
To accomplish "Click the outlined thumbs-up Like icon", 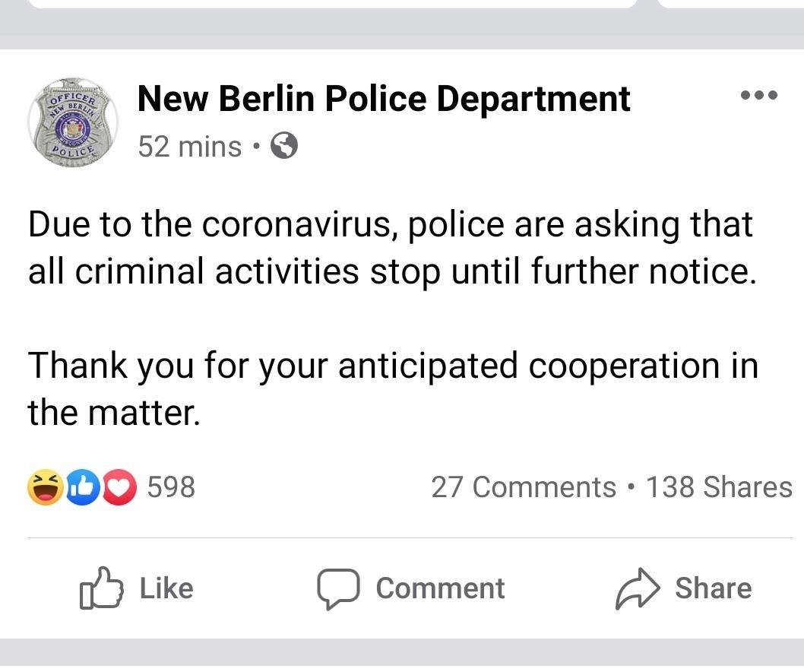I will coord(101,588).
